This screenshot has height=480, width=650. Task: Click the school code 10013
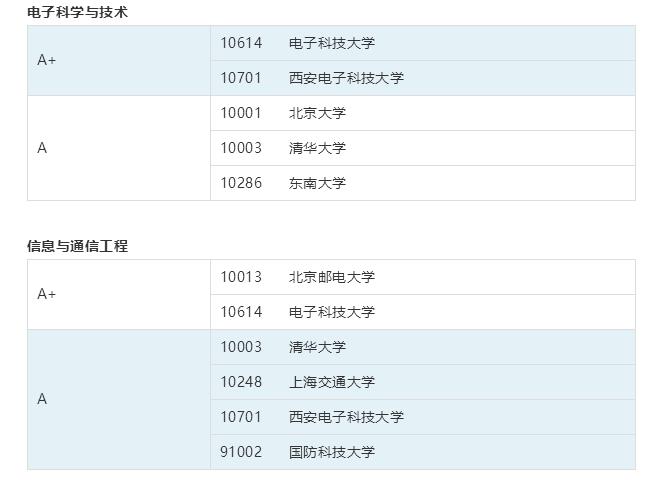241,277
